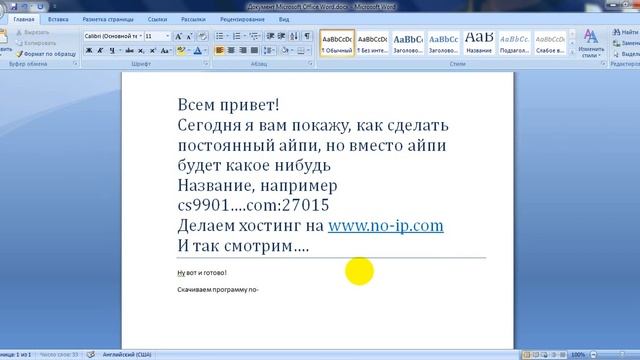This screenshot has width=640, height=360.
Task: Toggle show paragraph marks (¶)
Action: pos(307,36)
